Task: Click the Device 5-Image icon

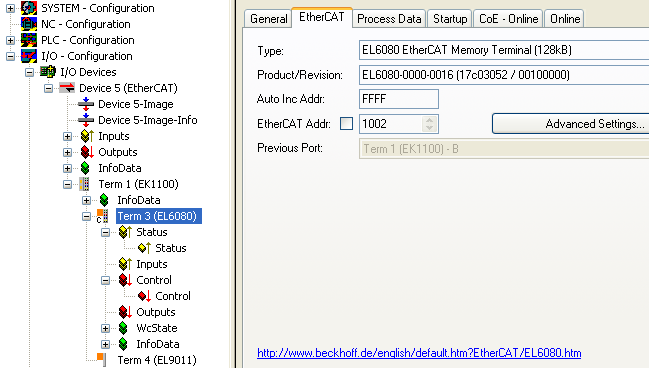Action: pos(86,104)
